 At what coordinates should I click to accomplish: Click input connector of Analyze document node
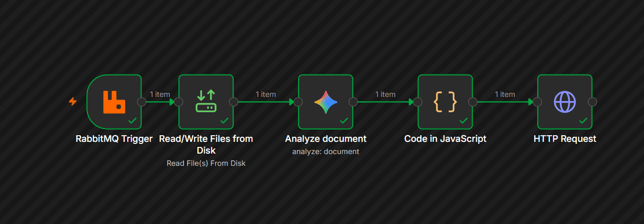pos(298,102)
